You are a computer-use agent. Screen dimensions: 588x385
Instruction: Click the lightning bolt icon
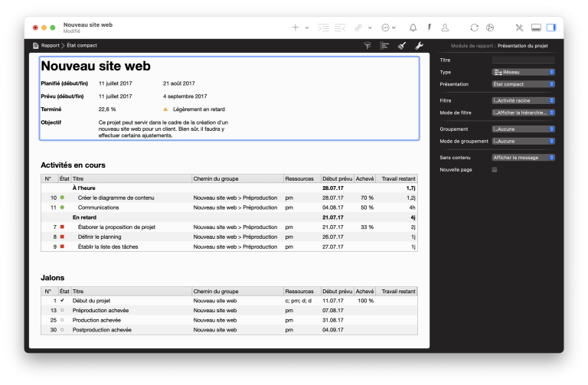click(430, 28)
